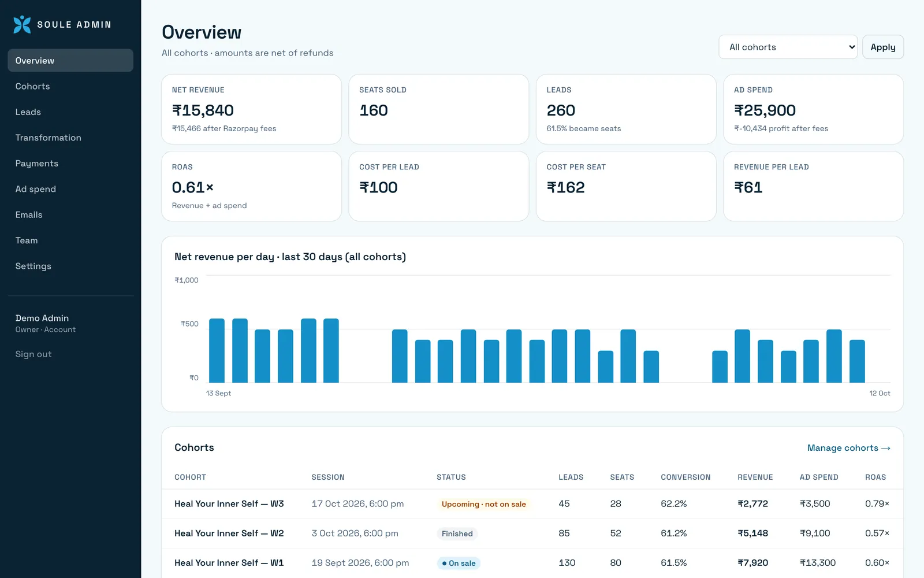This screenshot has height=578, width=924.
Task: Open cohort Heal Your Inner Self — W3
Action: coord(229,504)
